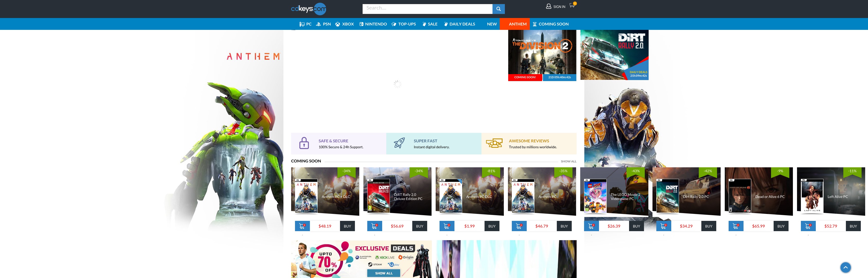
Task: Add The LEGO Movie 2 Videogame to cart
Action: 591,226
